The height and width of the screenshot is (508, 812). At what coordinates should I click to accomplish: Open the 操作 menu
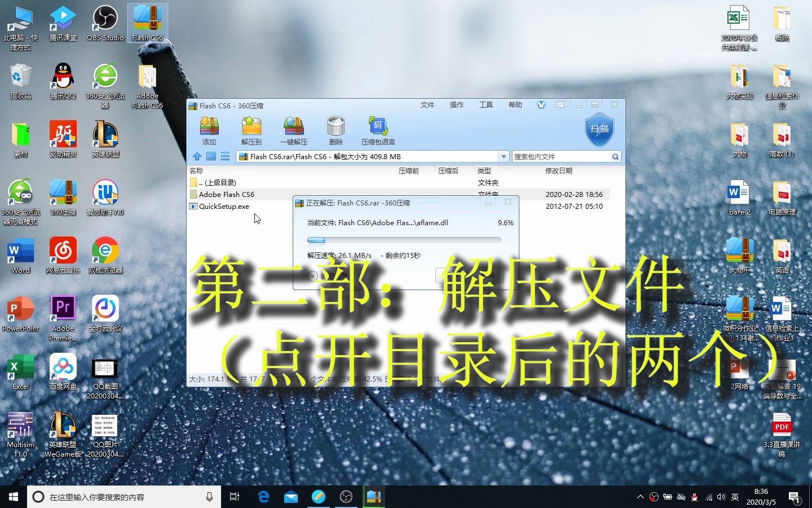(x=457, y=105)
